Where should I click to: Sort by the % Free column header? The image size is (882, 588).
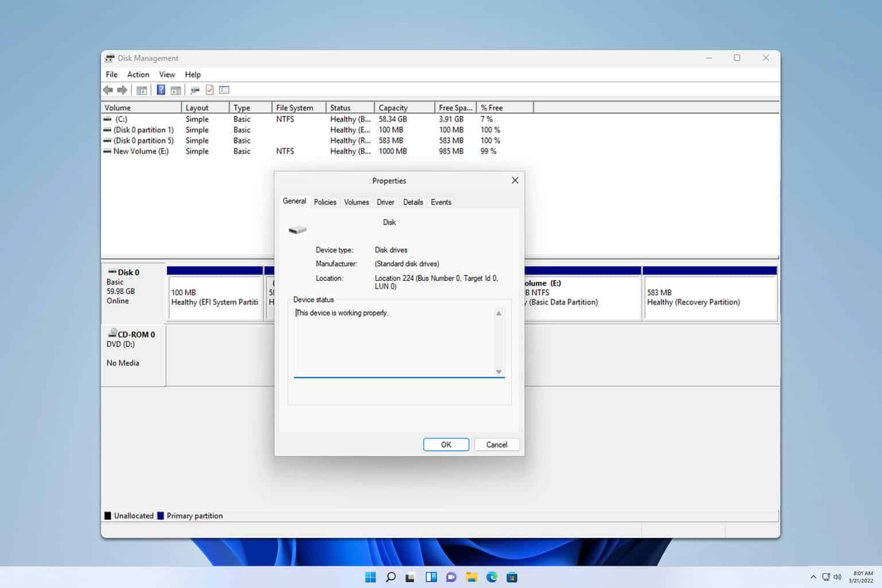505,107
